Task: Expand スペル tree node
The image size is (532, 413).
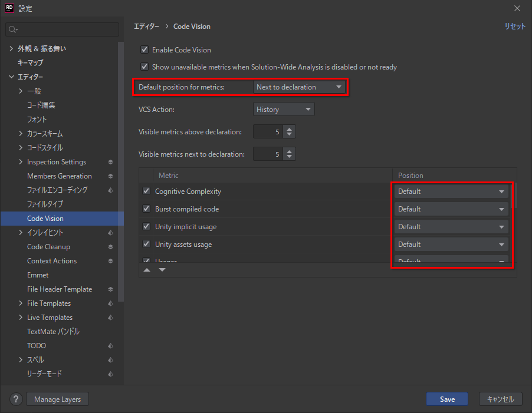Action: [x=21, y=360]
